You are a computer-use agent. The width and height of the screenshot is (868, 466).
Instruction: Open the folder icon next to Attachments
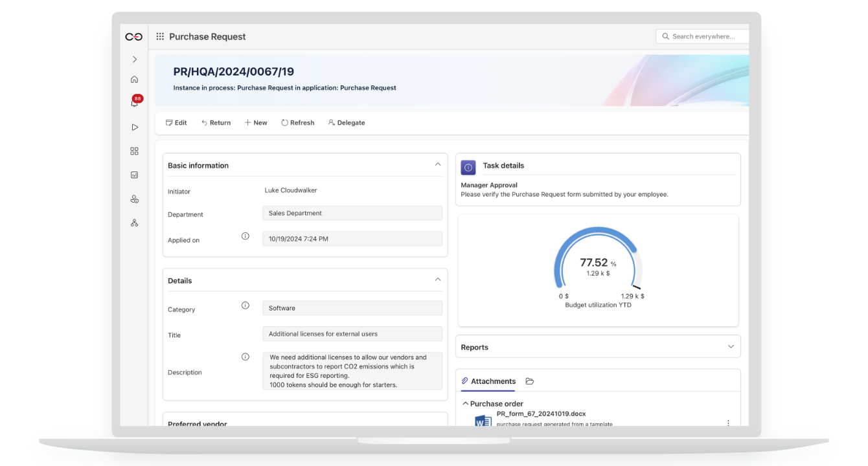pyautogui.click(x=529, y=381)
